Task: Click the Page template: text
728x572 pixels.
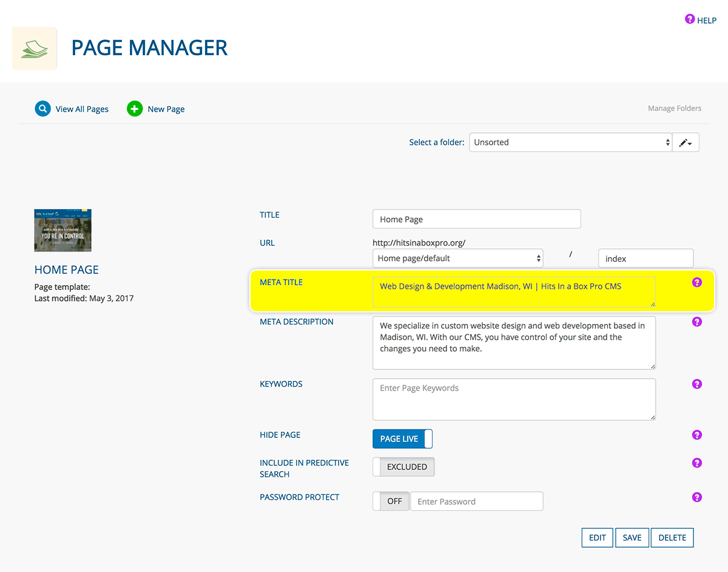Action: pyautogui.click(x=62, y=287)
